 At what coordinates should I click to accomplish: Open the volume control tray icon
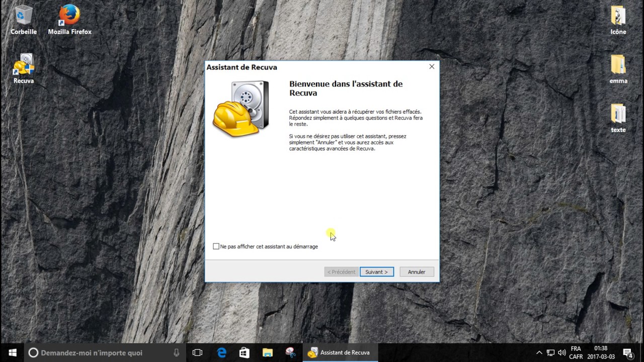tap(562, 352)
